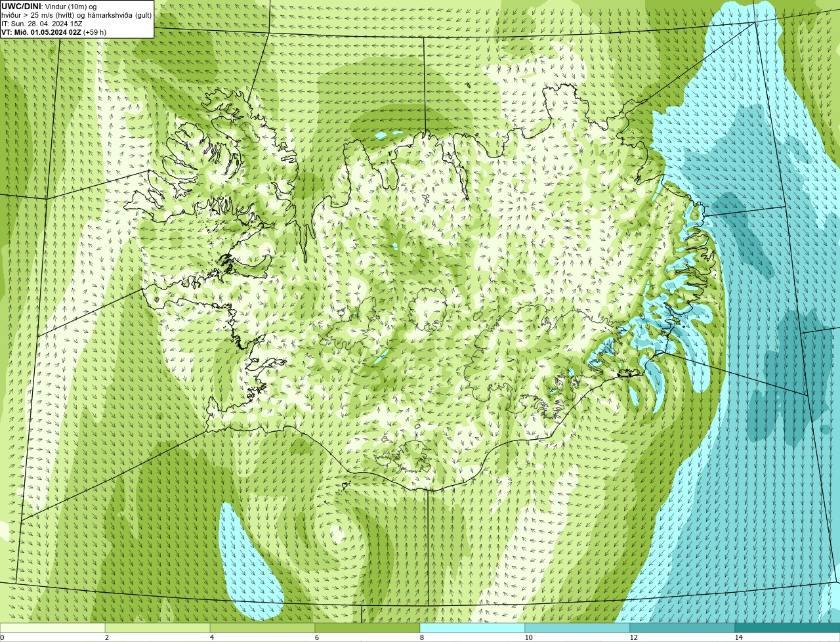The image size is (840, 642).
Task: Click the 'VT: Mið. 01.05.2024 02Z (+59 h)' line
Action: pos(54,32)
